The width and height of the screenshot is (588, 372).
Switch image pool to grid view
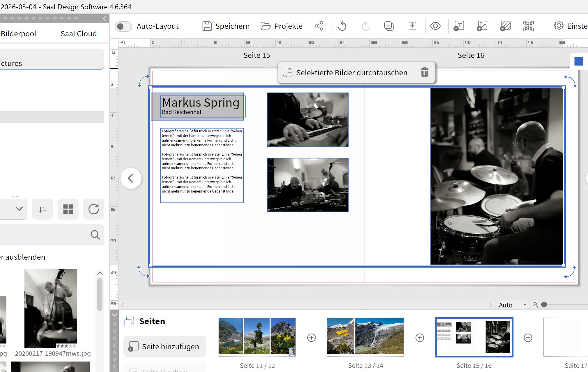pyautogui.click(x=68, y=209)
